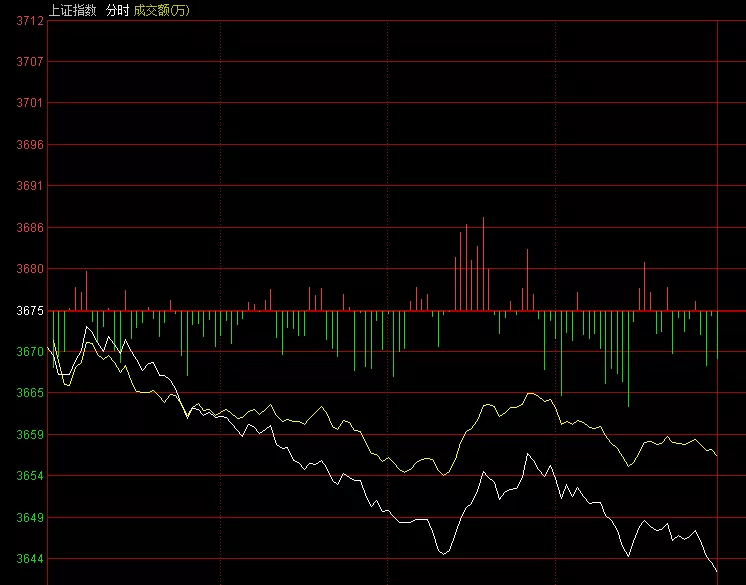Click the 3680 price axis label

30,269
